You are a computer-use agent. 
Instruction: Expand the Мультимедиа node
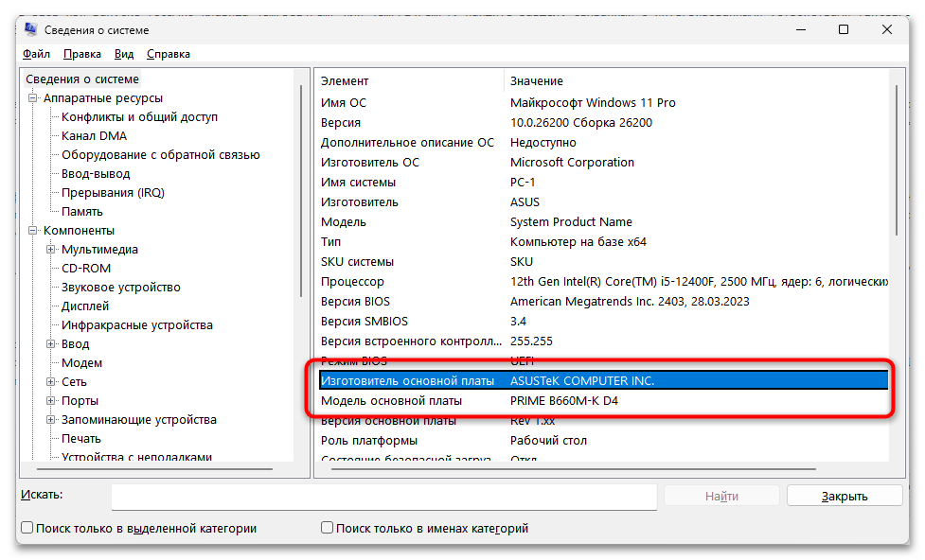[x=51, y=250]
